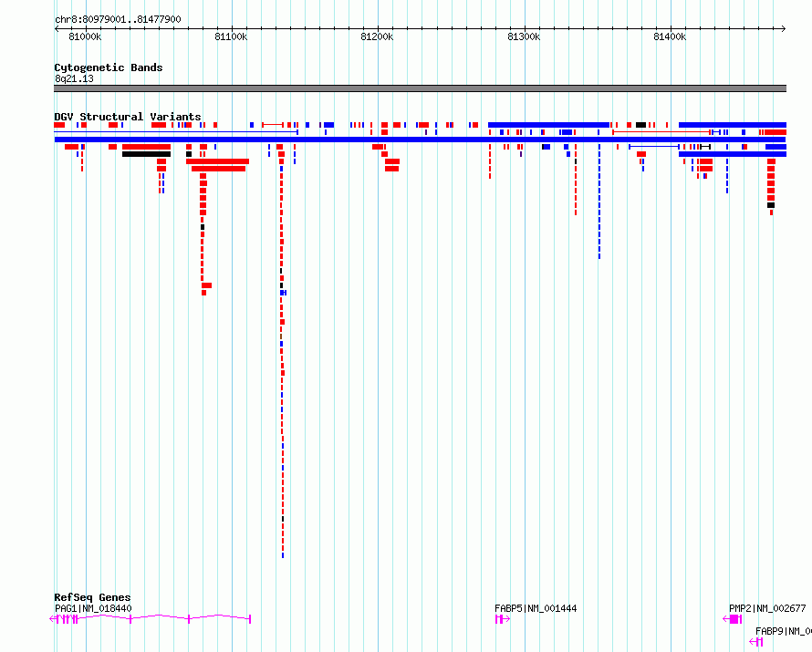Select the upper wide red variant near 81100k
The height and width of the screenshot is (652, 812).
217,161
